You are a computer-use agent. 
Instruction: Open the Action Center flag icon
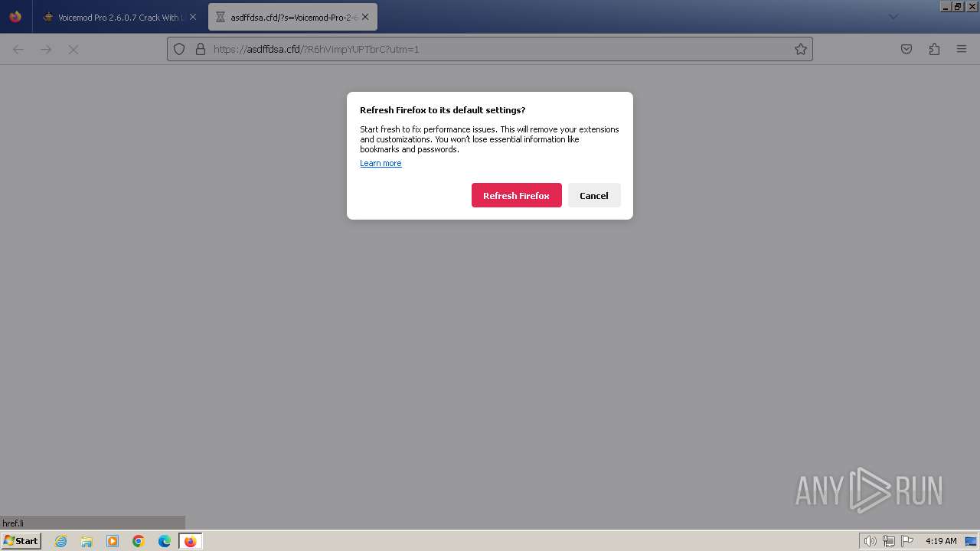(x=907, y=541)
